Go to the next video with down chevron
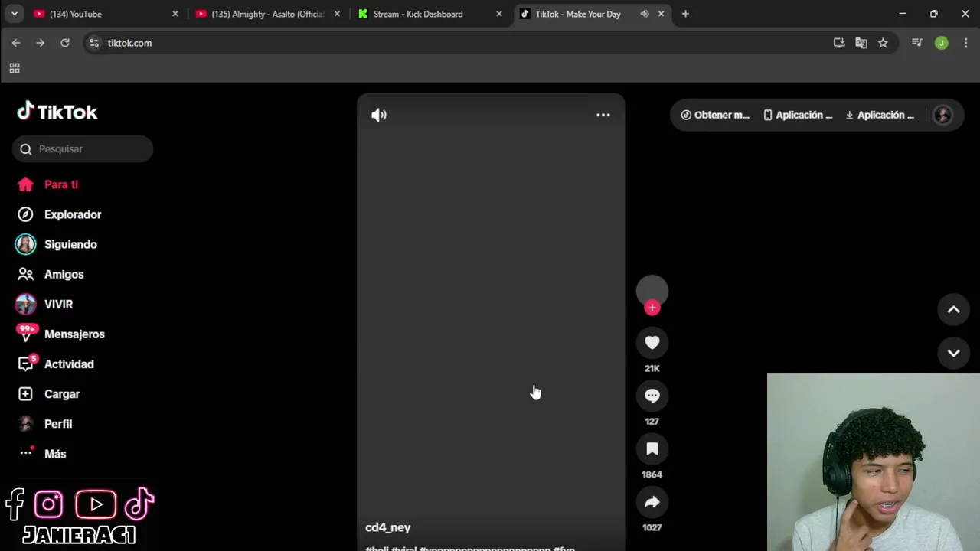Image resolution: width=980 pixels, height=551 pixels. (x=954, y=353)
